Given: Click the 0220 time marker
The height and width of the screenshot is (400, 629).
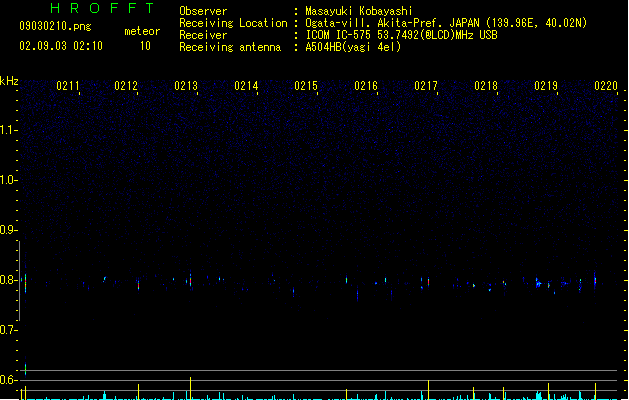Looking at the screenshot, I should coord(606,86).
